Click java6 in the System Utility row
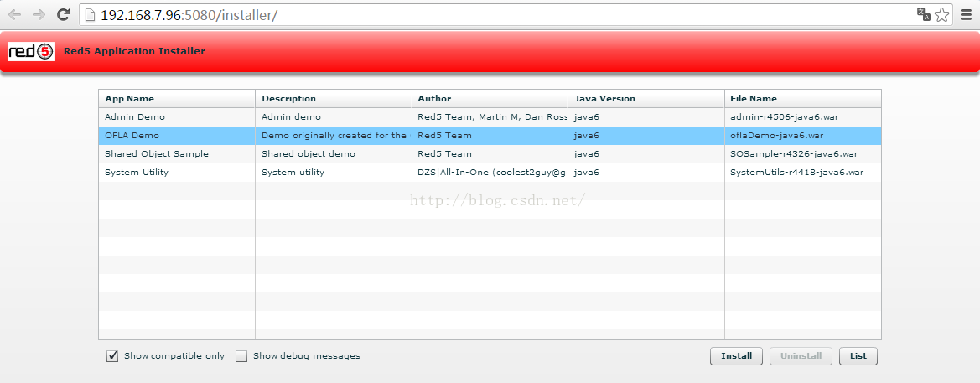Screen dimensions: 980x383 [586, 173]
